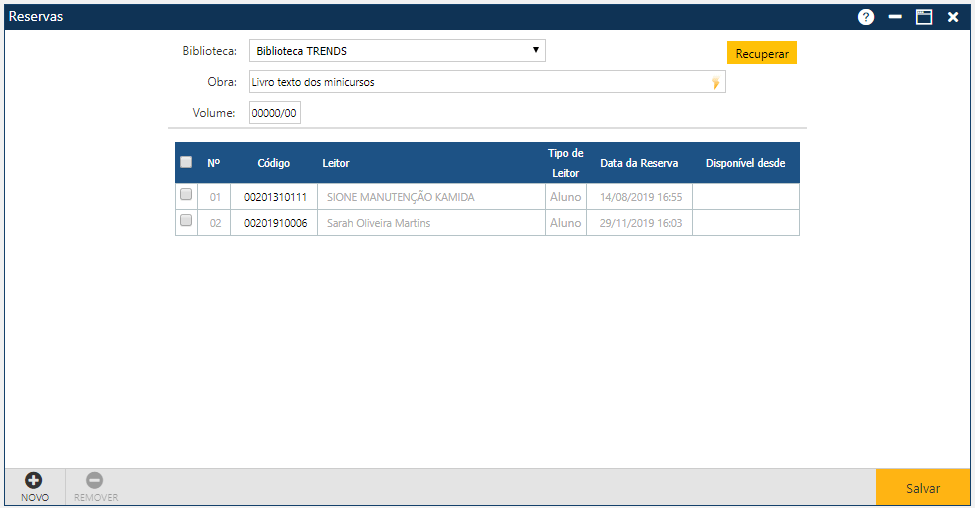Check the box for Sarah Oliveira Martins
The width and height of the screenshot is (975, 508).
(186, 221)
